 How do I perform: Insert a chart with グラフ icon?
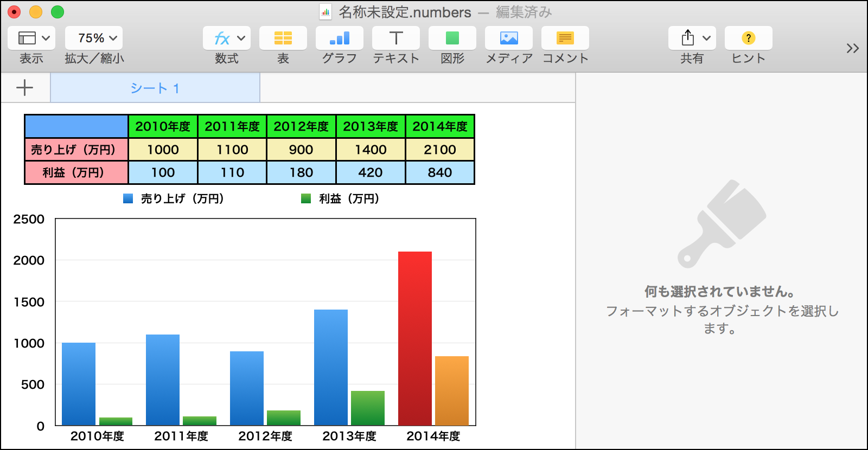click(x=340, y=38)
